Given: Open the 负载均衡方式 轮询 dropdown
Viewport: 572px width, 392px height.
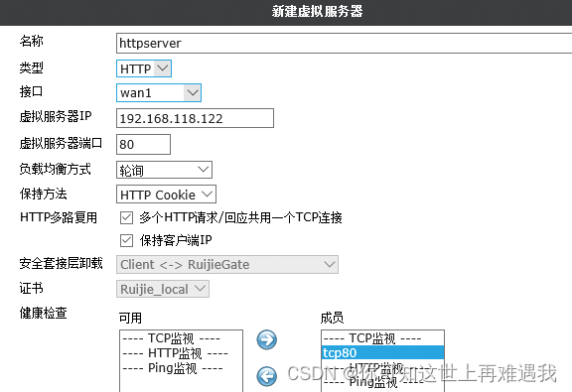Looking at the screenshot, I should point(164,170).
